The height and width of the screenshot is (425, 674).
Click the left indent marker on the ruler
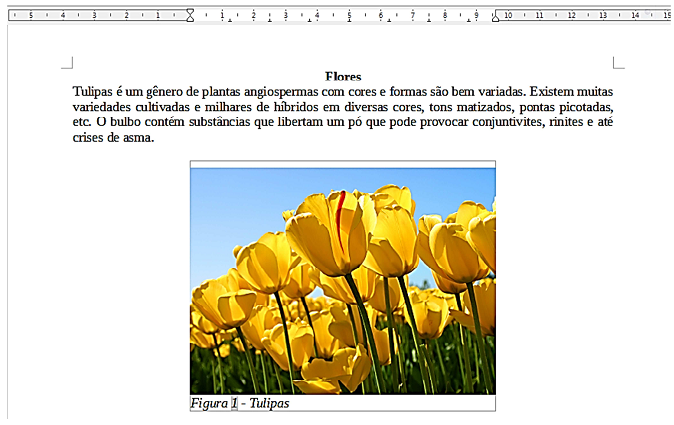pyautogui.click(x=190, y=16)
